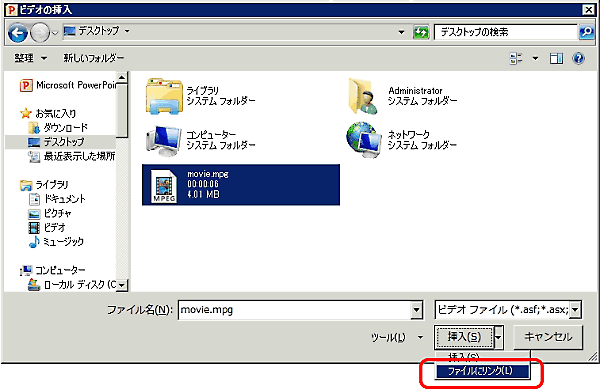Viewport: 600px width, 391px height.
Task: Open the recent locations dropdown beside Forward
Action: click(x=55, y=33)
